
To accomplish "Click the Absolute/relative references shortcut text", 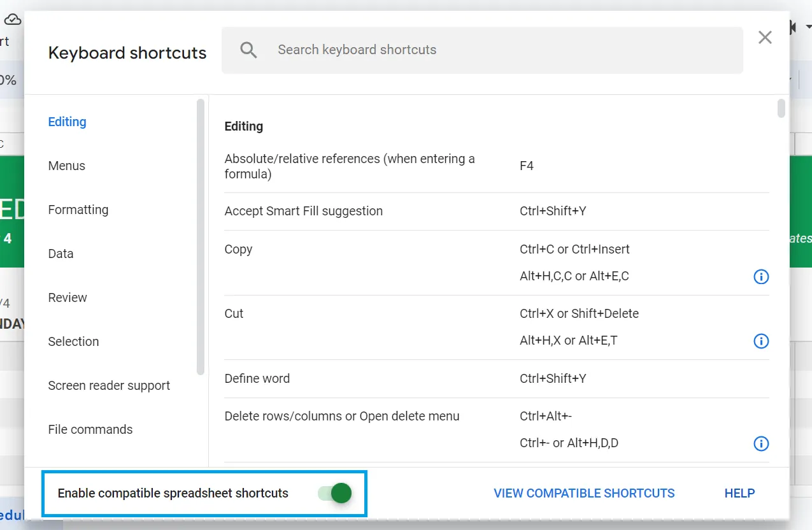I will [350, 166].
